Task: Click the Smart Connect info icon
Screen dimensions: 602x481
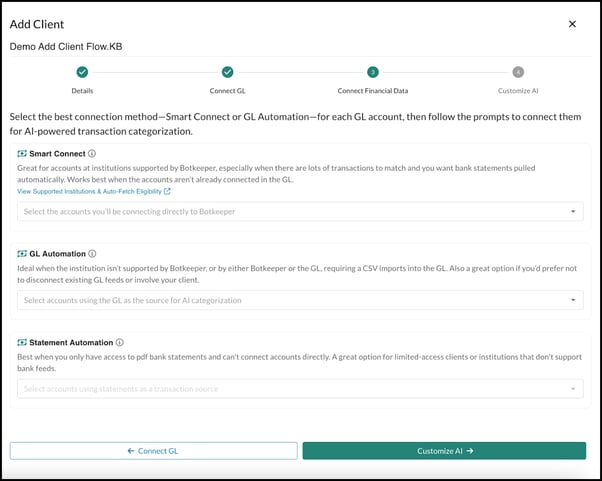Action: coord(92,154)
